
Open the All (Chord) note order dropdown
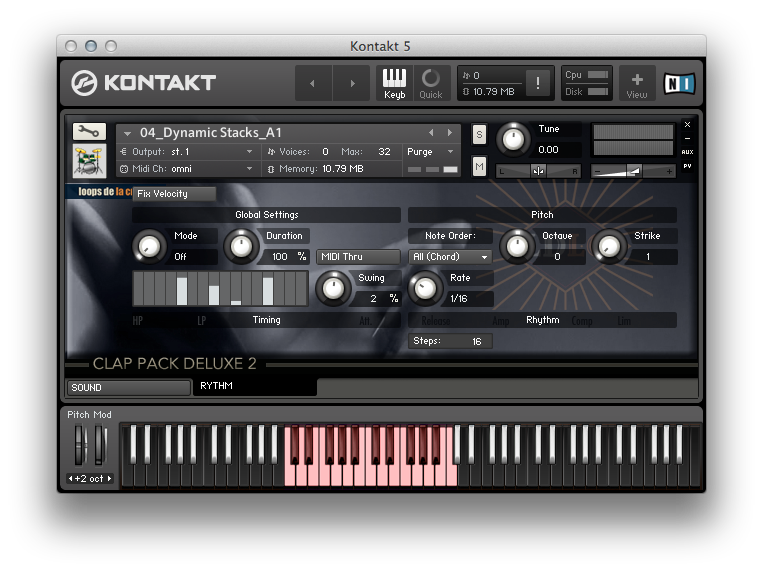tap(450, 257)
